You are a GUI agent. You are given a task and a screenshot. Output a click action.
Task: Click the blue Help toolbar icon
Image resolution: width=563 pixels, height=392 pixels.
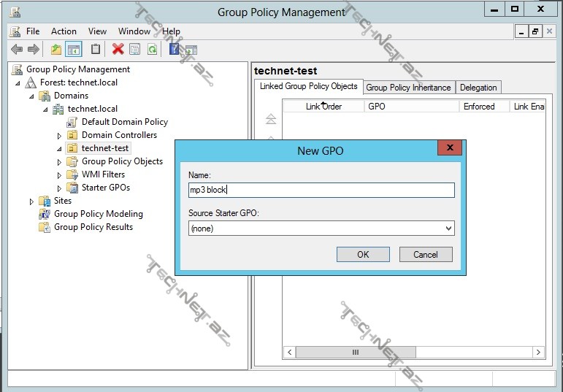click(x=175, y=50)
